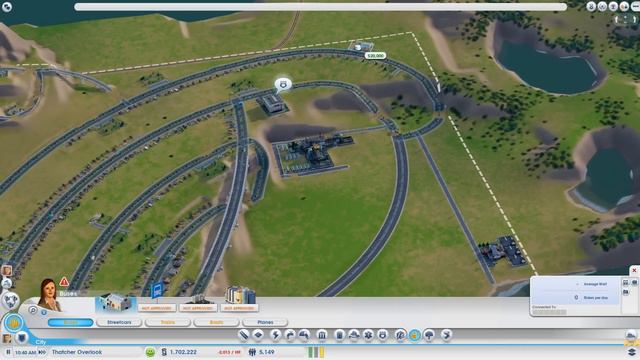Screen dimensions: 640x360
Task: Click the advisor woman portrait
Action: coord(48,295)
